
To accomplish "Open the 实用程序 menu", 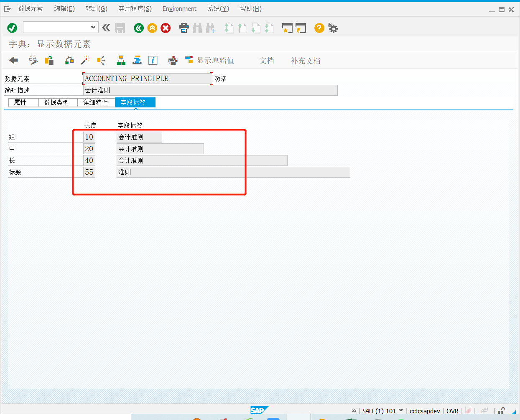I will pos(135,8).
